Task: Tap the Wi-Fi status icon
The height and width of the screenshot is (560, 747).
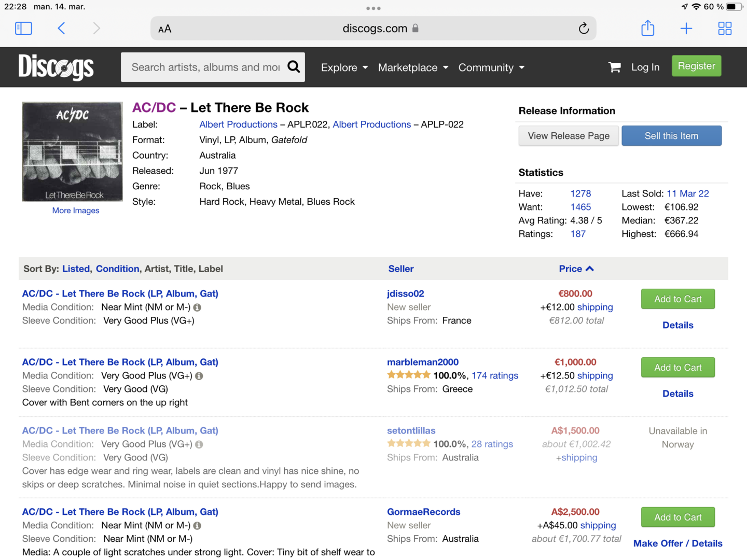Action: tap(696, 7)
